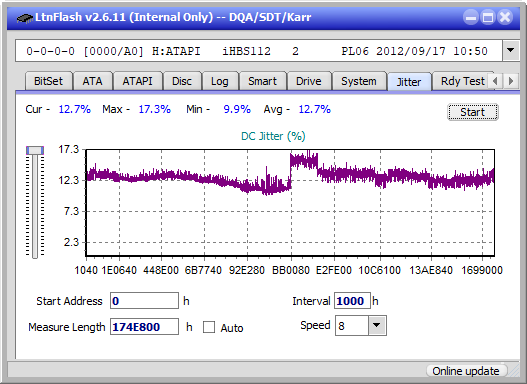Click the 448E00 axis label
The image size is (527, 384).
point(161,270)
